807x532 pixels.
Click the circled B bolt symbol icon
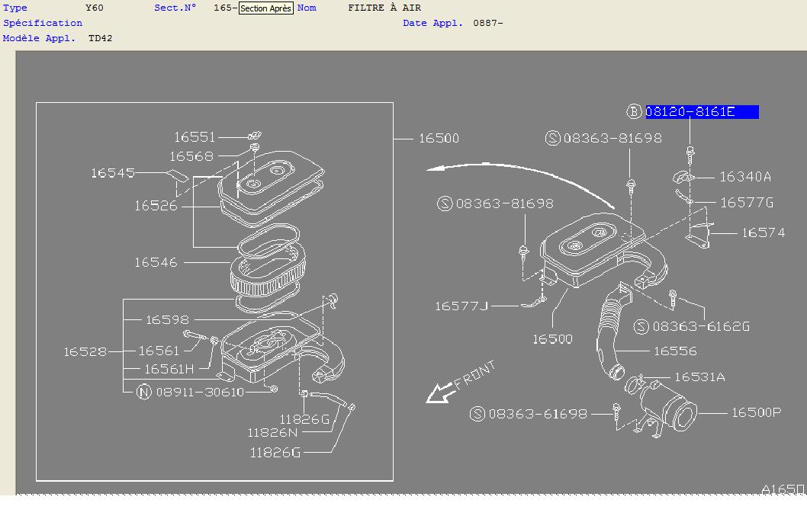[634, 111]
